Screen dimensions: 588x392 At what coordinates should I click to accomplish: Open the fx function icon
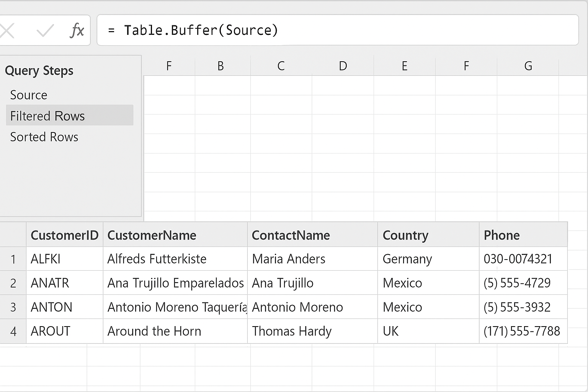click(x=77, y=30)
